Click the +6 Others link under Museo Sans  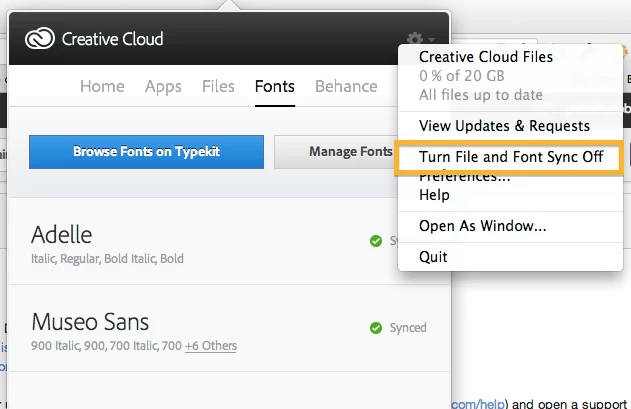pyautogui.click(x=211, y=346)
